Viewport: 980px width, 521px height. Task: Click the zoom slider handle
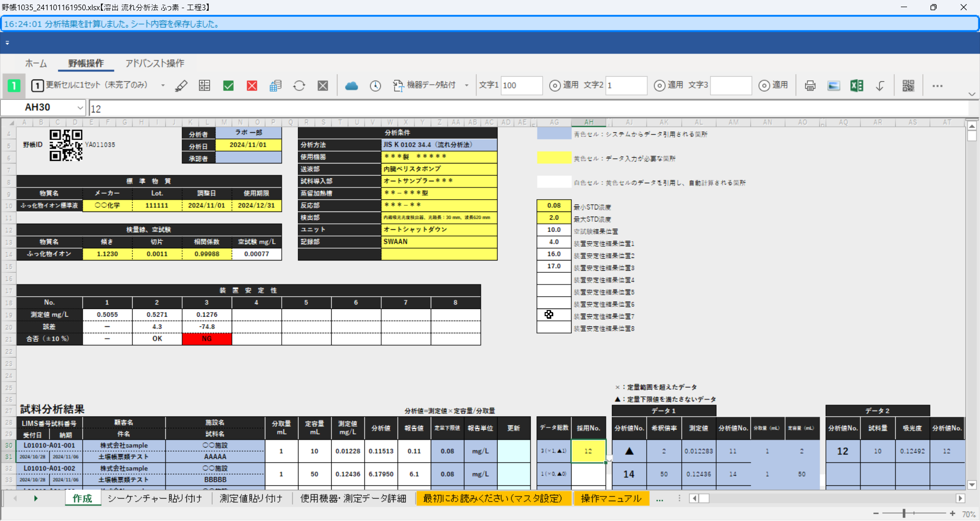pos(904,513)
